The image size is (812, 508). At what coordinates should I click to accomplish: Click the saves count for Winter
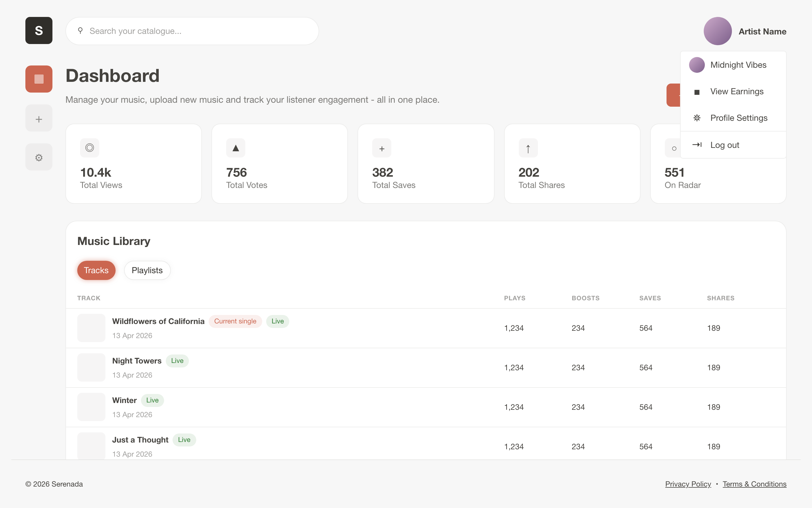[646, 407]
